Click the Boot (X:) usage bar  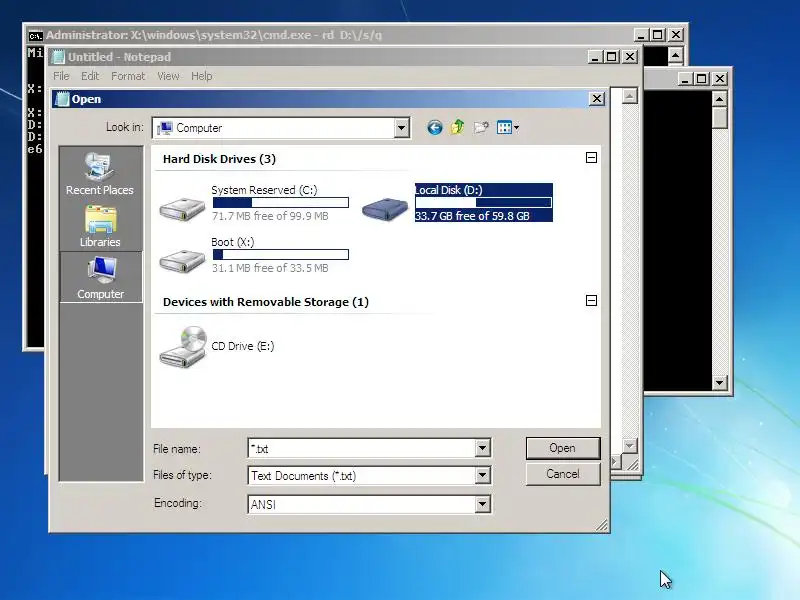[281, 255]
